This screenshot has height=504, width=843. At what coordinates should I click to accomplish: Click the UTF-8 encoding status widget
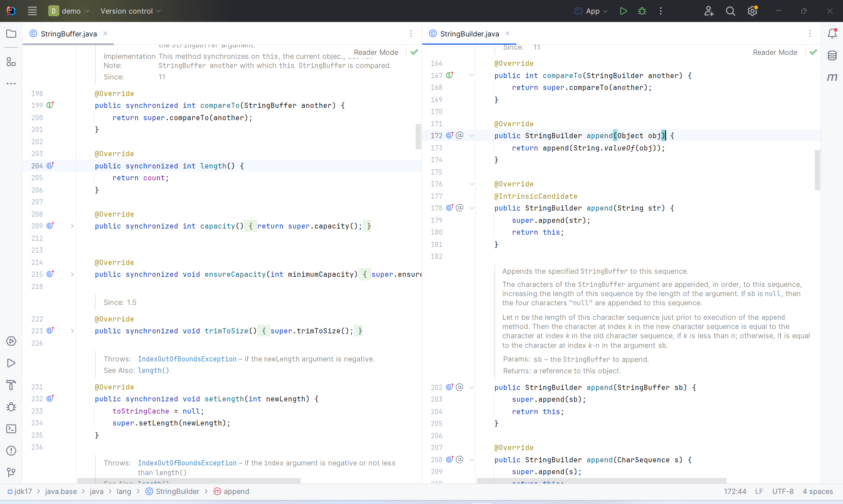[782, 491]
